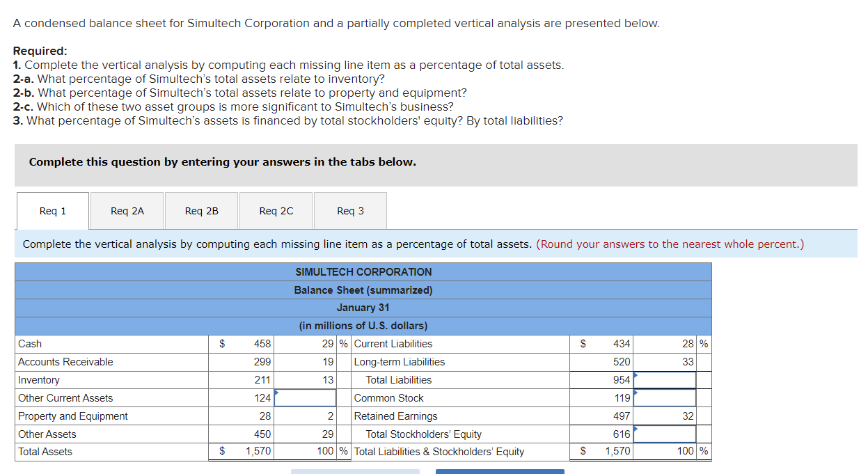Select the Total Assets amount 1,570
Screen dimensions: 868x474
point(258,452)
